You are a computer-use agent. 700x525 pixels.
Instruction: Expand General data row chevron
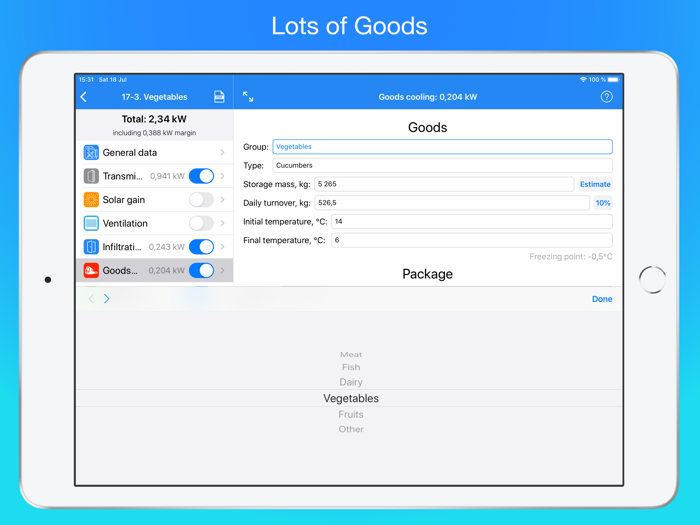[222, 153]
